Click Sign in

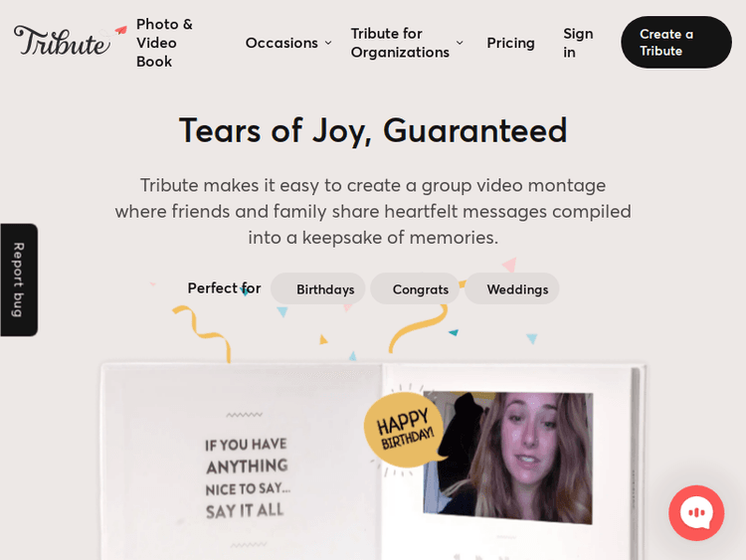click(578, 43)
